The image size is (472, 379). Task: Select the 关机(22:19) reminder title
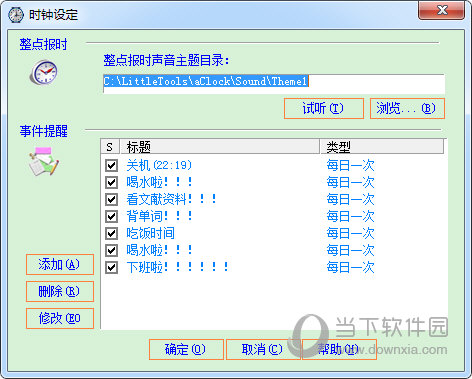click(159, 165)
